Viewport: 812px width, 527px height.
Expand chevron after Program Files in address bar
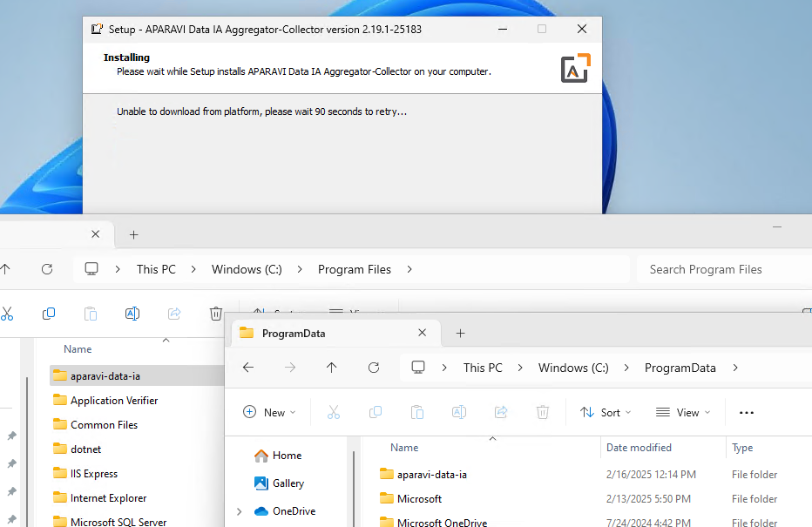click(x=409, y=269)
